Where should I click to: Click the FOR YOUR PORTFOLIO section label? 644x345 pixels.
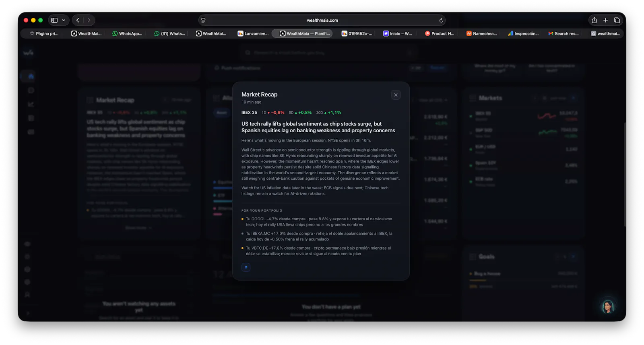(x=262, y=211)
